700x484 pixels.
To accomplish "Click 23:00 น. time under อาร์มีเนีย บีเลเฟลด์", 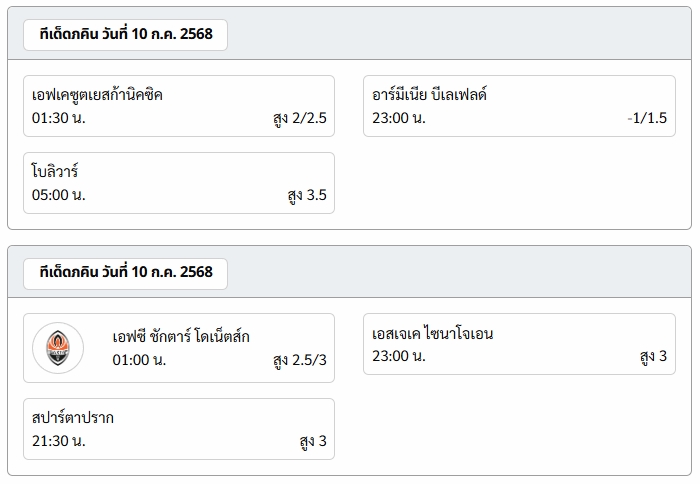I will [x=399, y=118].
